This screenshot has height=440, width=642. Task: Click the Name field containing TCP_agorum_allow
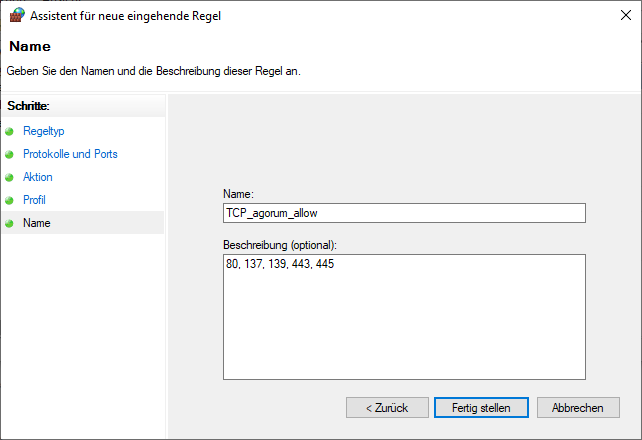404,213
